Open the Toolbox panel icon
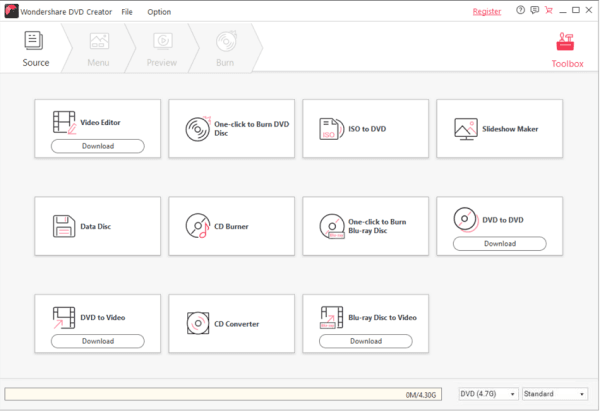The image size is (600, 411). pos(565,41)
